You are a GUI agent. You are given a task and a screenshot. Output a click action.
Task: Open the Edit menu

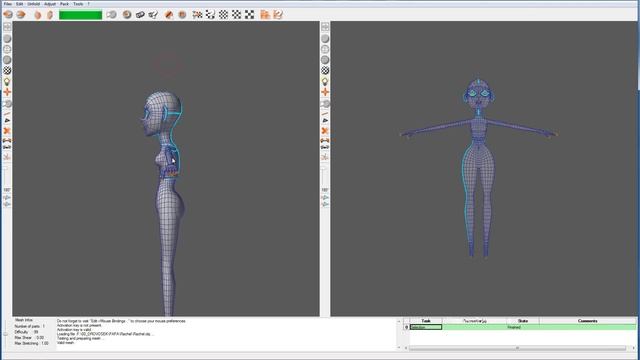20,4
